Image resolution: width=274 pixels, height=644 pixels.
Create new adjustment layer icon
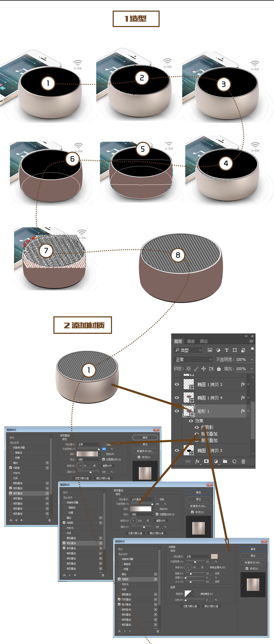coord(216,462)
